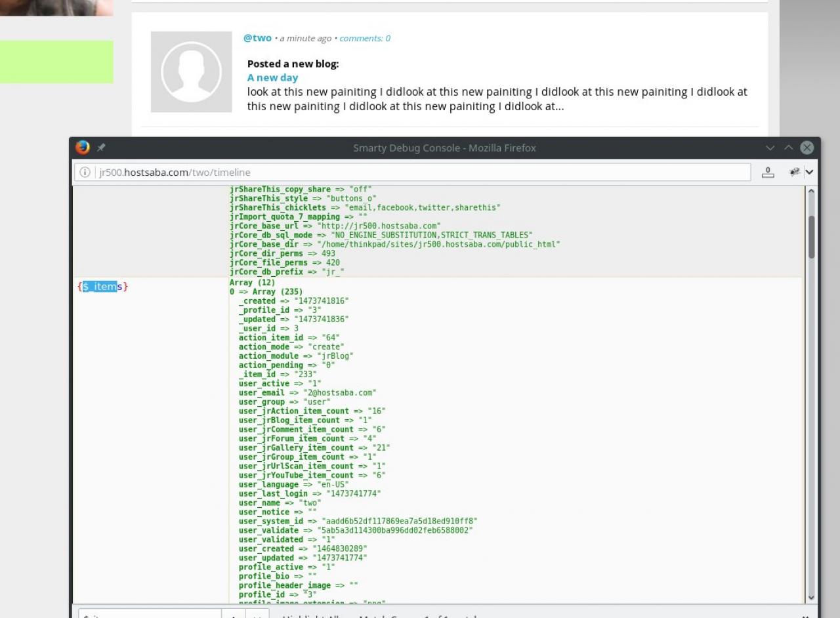Click the jr500.hostsaba.com address bar
This screenshot has width=840, height=618.
click(x=420, y=172)
